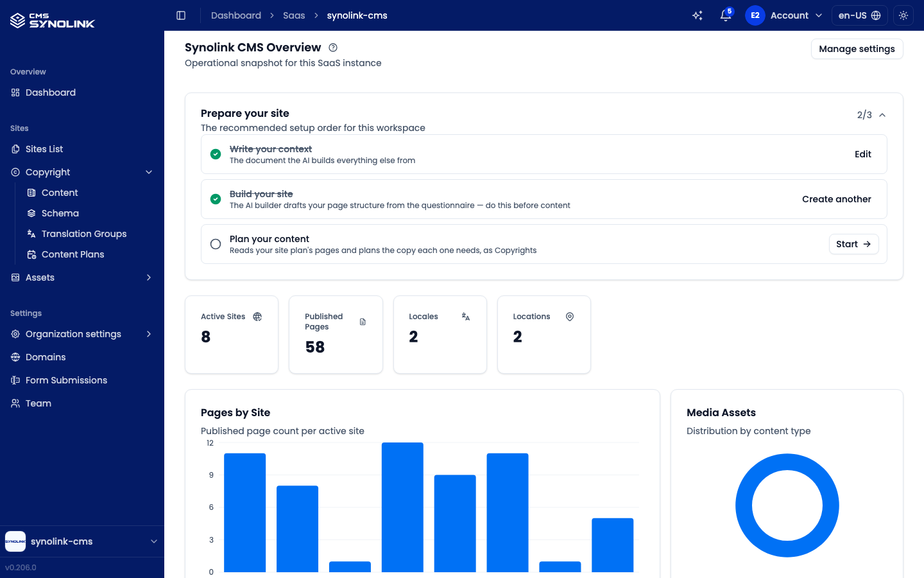Click the Synolink CMS logo
924x578 pixels.
53,21
